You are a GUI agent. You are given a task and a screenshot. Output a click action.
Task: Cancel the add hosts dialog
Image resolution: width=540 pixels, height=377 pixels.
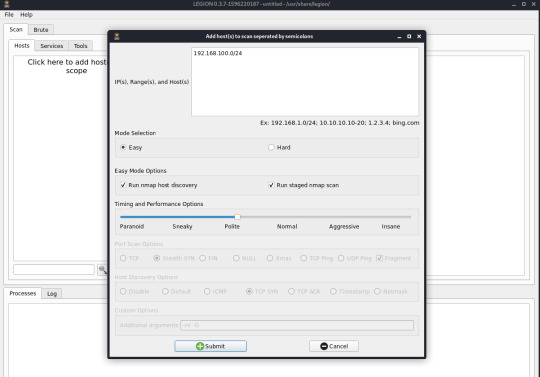(334, 346)
